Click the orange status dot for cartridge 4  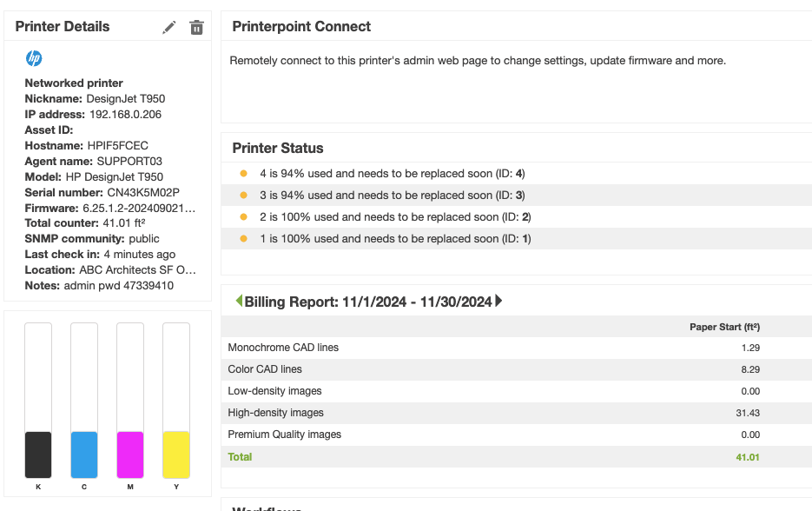pos(243,174)
